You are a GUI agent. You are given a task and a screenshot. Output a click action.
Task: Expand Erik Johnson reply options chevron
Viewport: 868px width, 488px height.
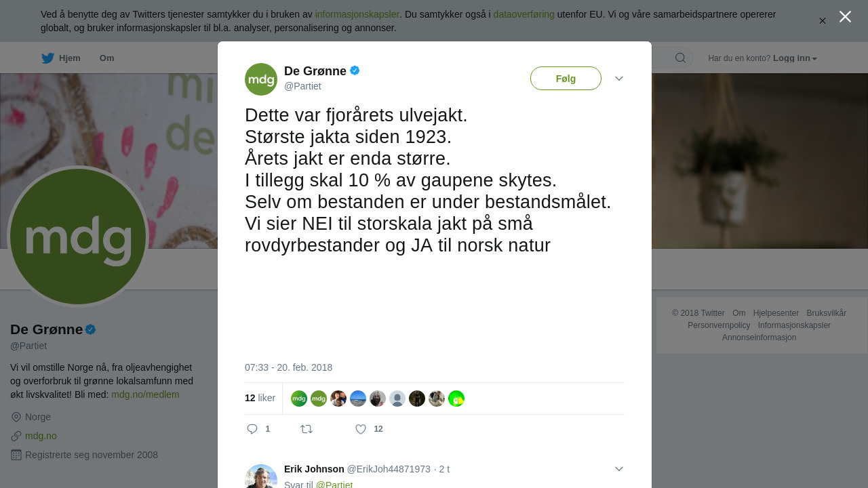coord(619,469)
